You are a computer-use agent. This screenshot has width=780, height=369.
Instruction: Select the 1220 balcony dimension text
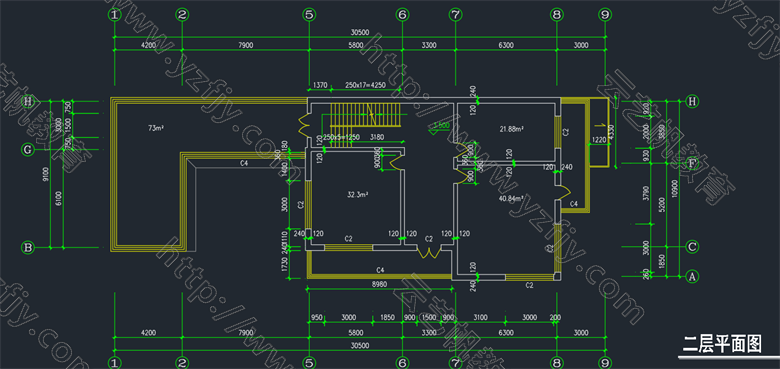coord(599,141)
